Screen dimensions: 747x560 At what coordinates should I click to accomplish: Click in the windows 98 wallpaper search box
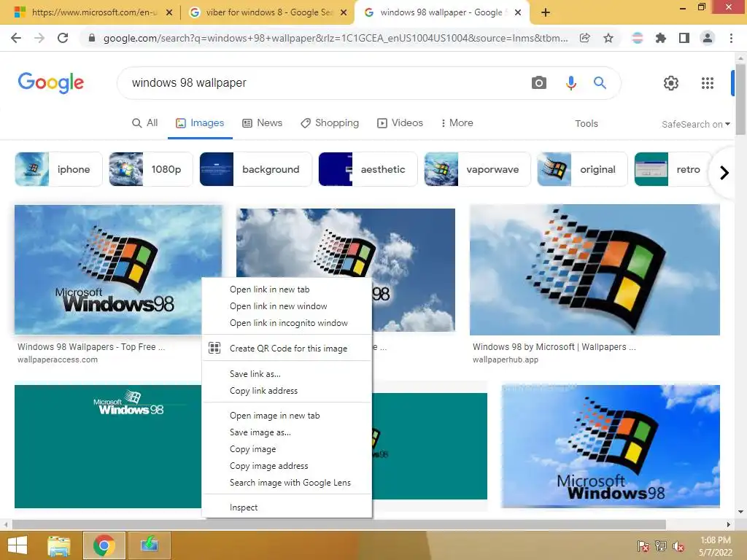(x=324, y=83)
